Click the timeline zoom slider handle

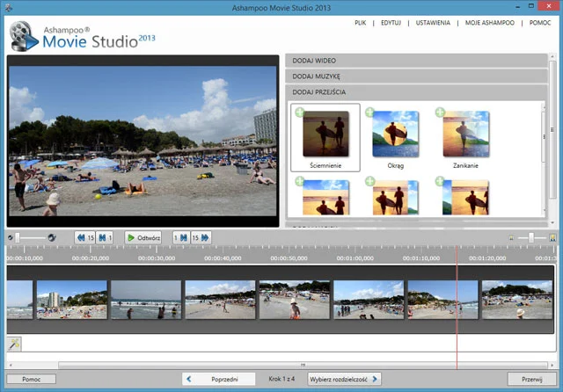point(530,237)
